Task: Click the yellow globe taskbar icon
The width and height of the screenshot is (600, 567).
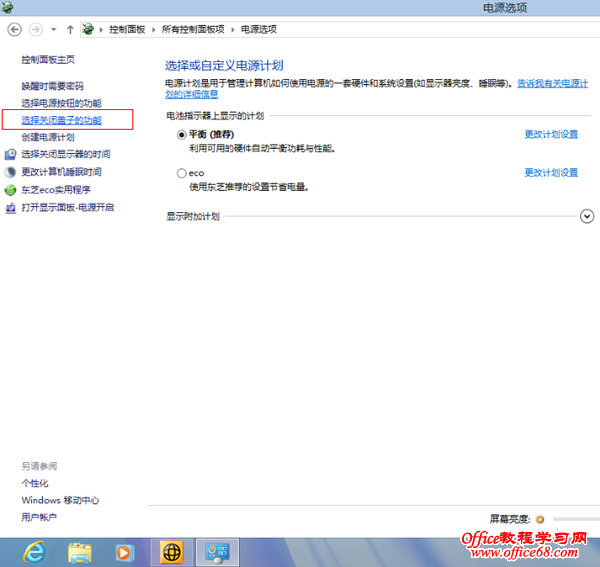Action: pos(173,552)
